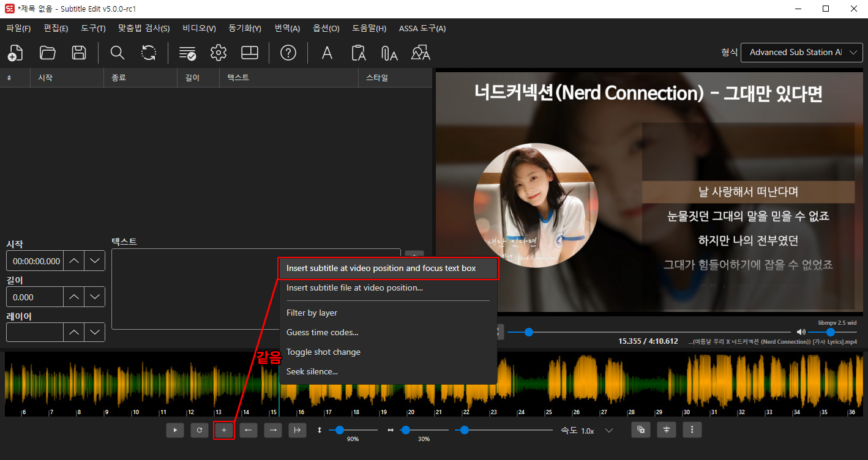Open the 맞춤법 검사(S) menu
Viewport: 868px width, 460px height.
pos(144,28)
